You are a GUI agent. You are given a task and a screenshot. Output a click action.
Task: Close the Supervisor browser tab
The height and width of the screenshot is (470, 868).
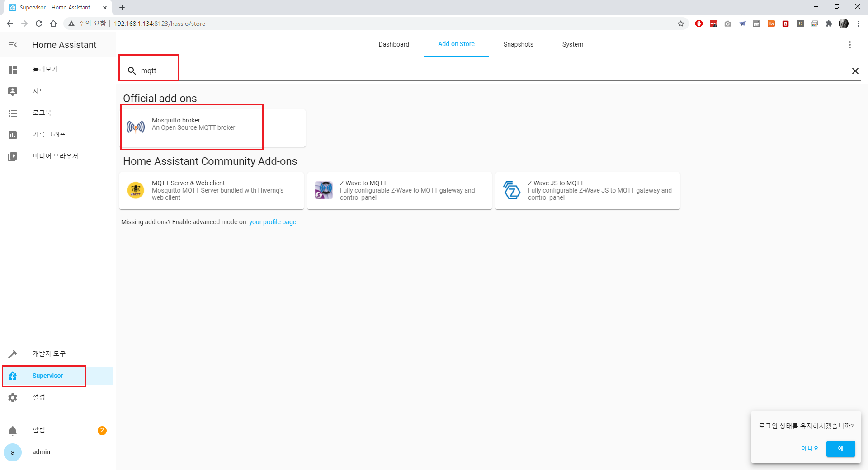[105, 8]
